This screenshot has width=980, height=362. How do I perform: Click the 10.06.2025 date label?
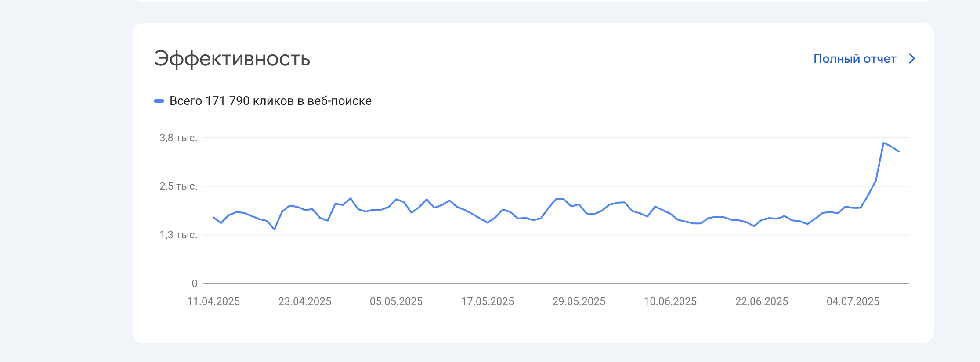[670, 301]
